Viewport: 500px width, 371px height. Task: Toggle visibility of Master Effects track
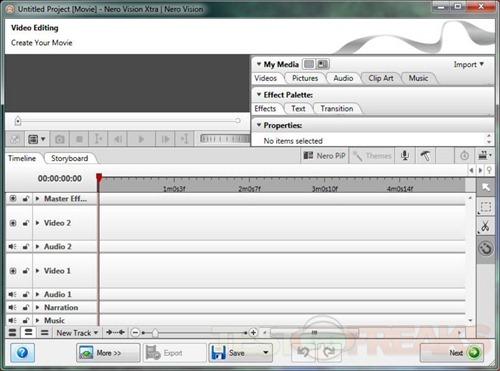coord(13,199)
